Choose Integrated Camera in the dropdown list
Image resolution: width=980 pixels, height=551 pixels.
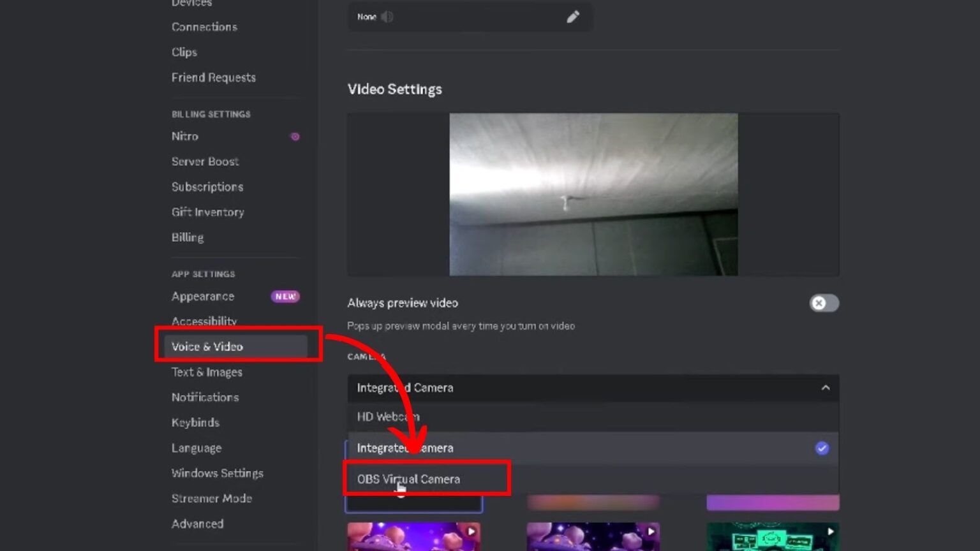point(405,448)
